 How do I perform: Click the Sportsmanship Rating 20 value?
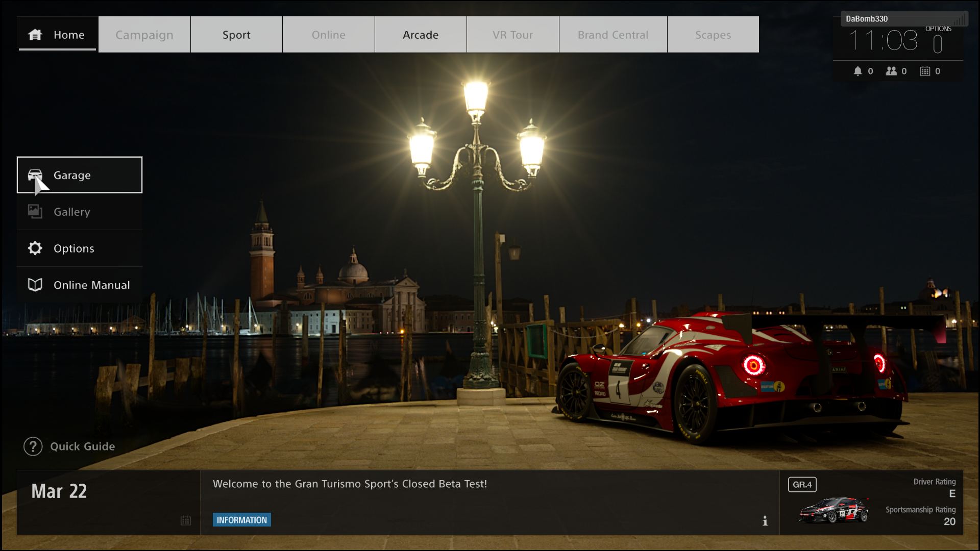949,521
